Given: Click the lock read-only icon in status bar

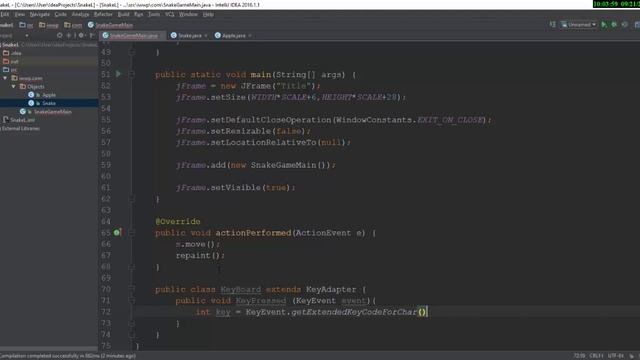Looking at the screenshot, I should (x=631, y=356).
